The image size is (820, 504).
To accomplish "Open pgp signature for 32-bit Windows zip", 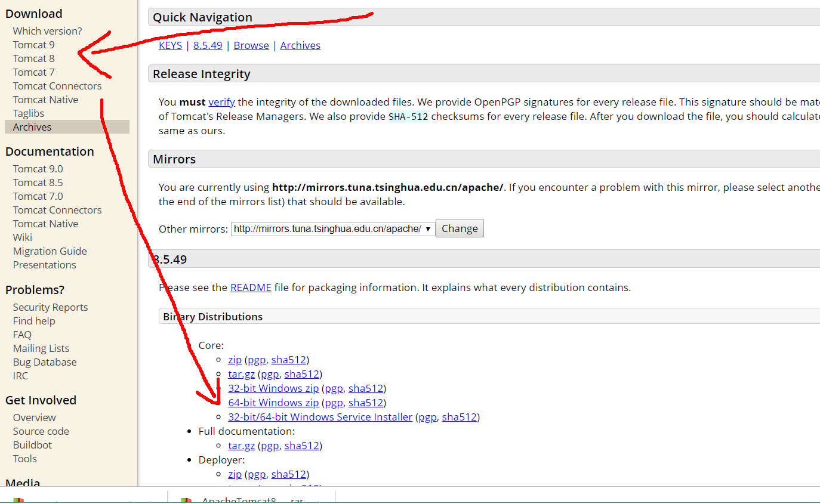I will click(x=334, y=388).
